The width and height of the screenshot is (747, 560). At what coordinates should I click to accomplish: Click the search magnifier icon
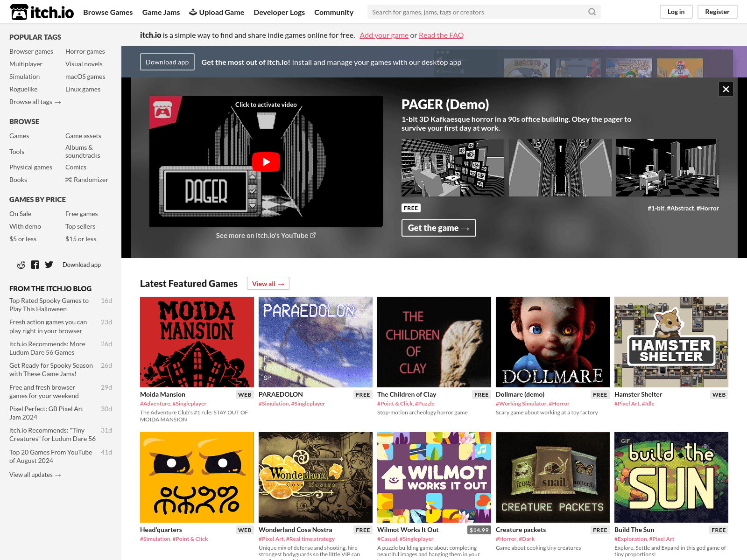[592, 12]
